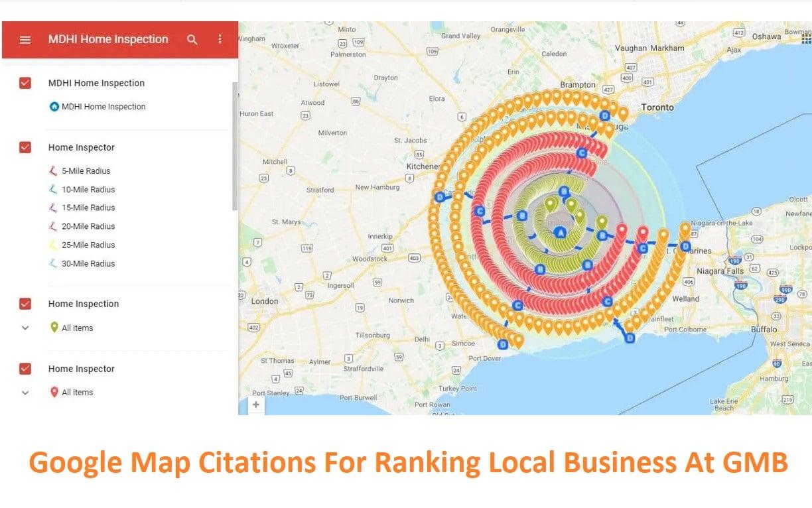Open the hamburger menu in the red header
Image resolution: width=812 pixels, height=508 pixels.
coord(25,39)
